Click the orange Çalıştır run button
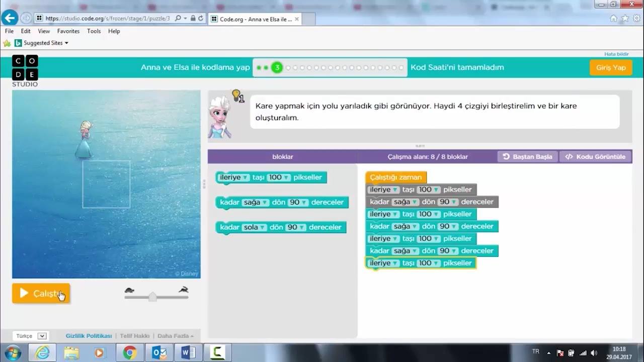This screenshot has width=644, height=362. pos(41,293)
